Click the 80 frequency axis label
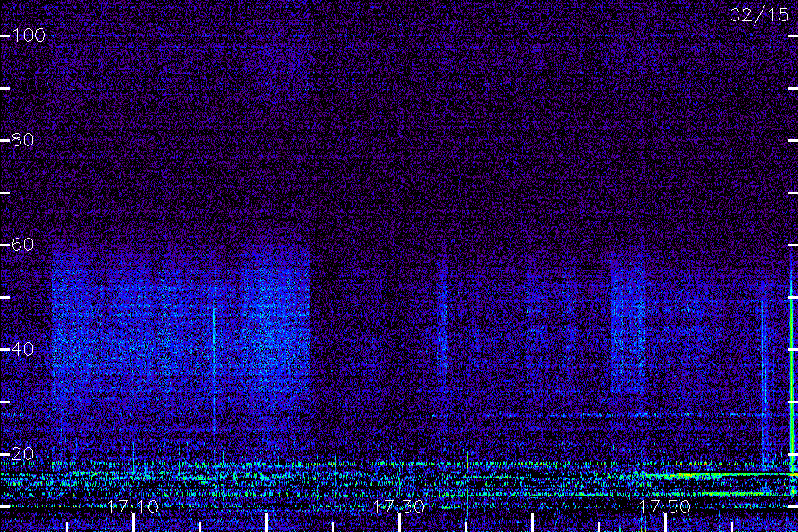 click(22, 139)
